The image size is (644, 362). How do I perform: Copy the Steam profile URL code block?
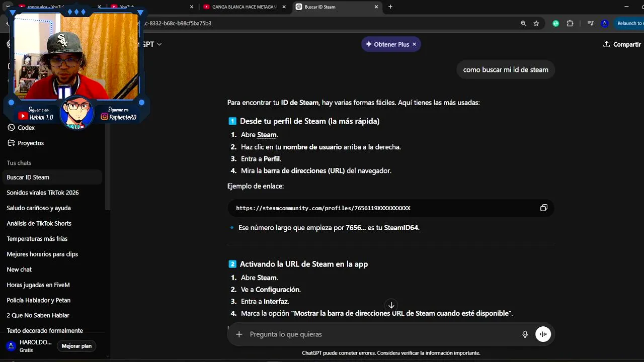click(x=543, y=208)
